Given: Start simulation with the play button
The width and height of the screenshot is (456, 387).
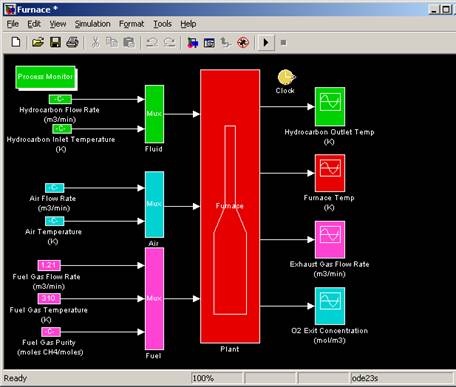Looking at the screenshot, I should [266, 42].
